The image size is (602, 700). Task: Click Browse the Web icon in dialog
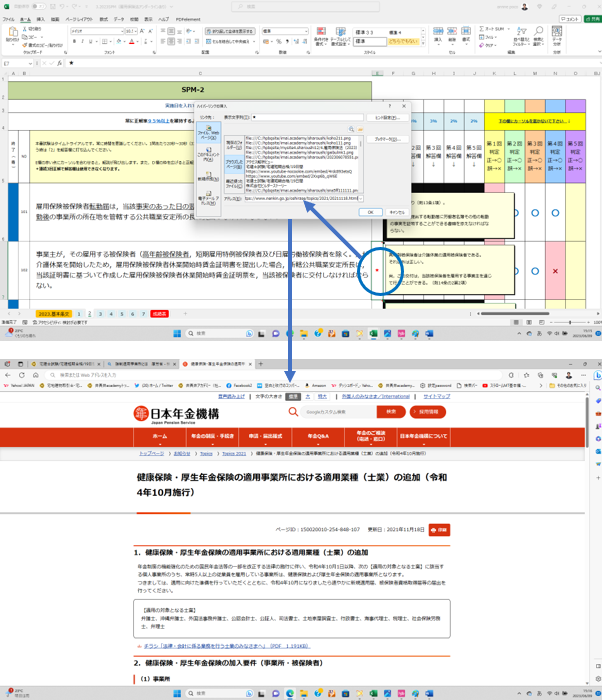tap(351, 129)
